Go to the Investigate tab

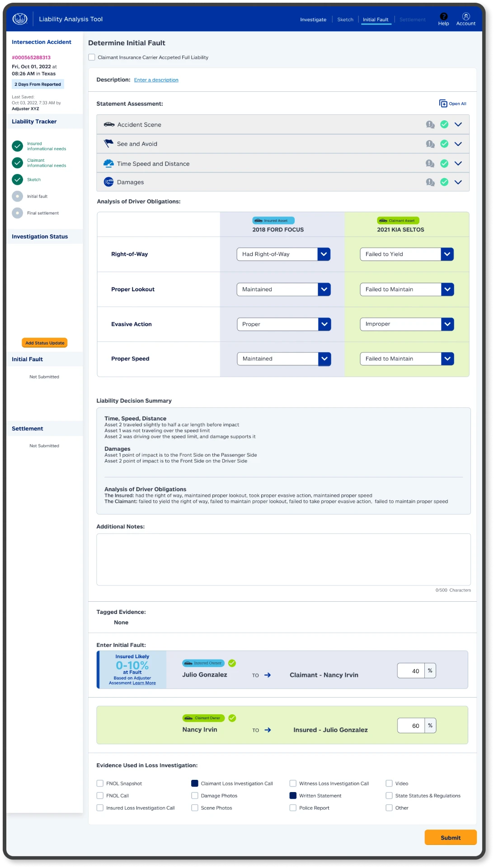pyautogui.click(x=313, y=19)
